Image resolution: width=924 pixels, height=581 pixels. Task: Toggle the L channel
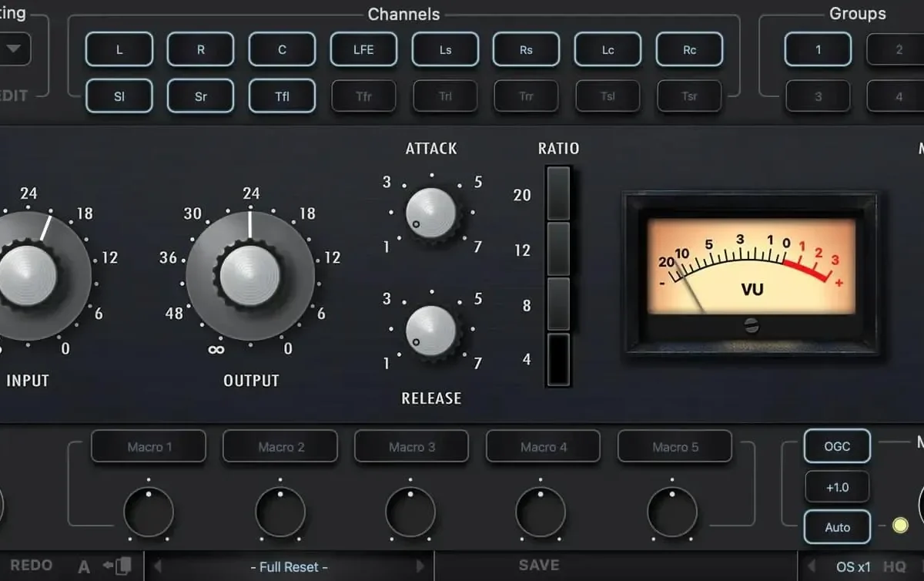pyautogui.click(x=119, y=49)
